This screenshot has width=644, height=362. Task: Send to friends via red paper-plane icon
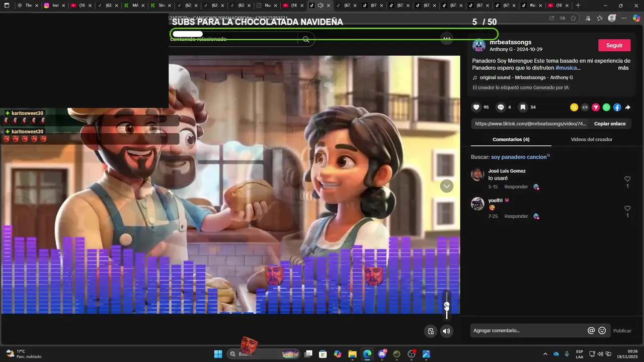(596, 107)
